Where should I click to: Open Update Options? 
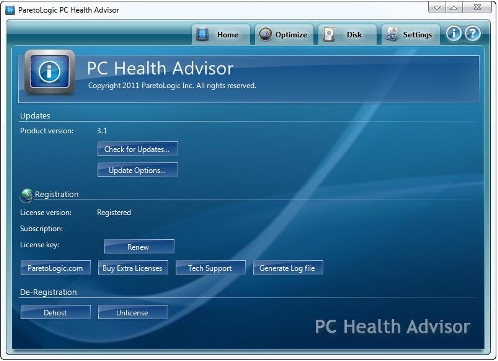[x=137, y=170]
